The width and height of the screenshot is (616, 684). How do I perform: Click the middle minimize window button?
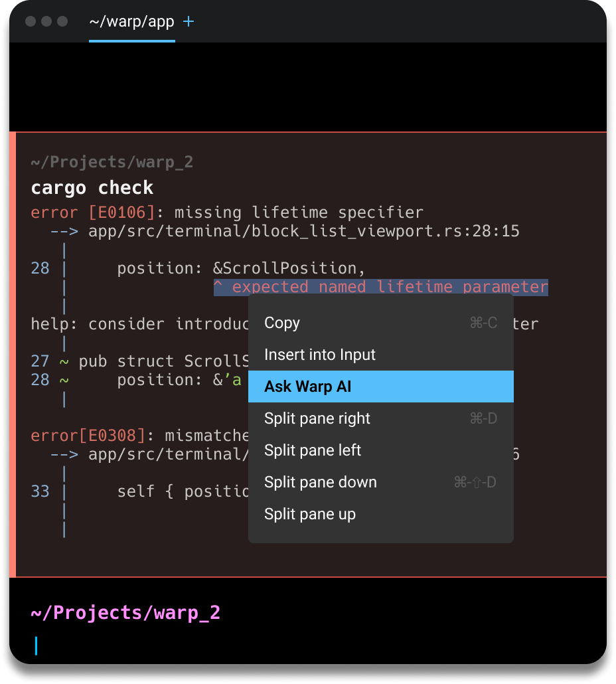[x=46, y=21]
